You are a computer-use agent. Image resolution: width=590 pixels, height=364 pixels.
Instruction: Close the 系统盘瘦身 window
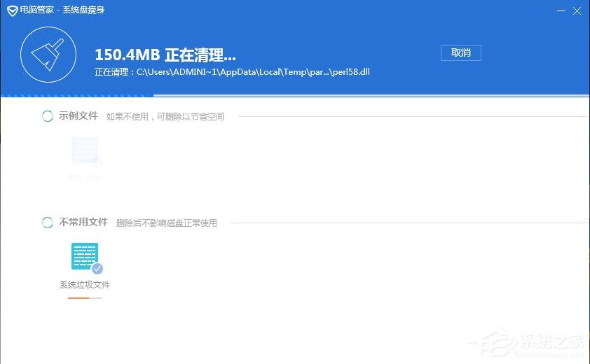pos(578,11)
